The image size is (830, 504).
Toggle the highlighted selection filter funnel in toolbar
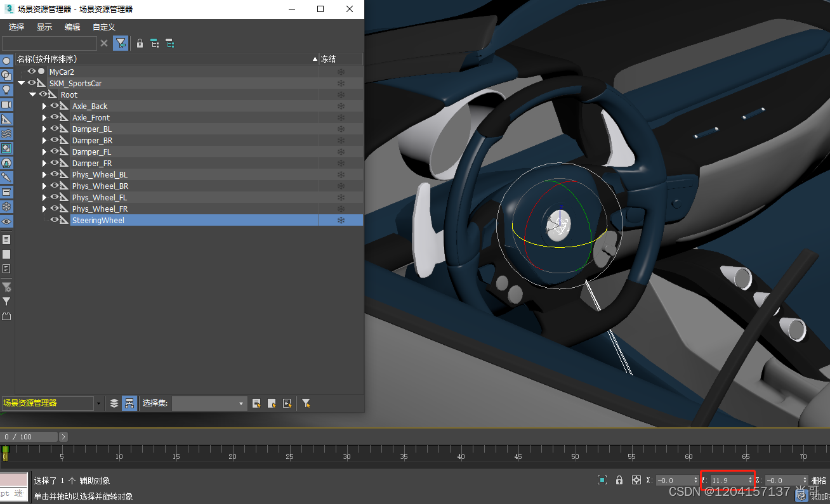tap(121, 43)
